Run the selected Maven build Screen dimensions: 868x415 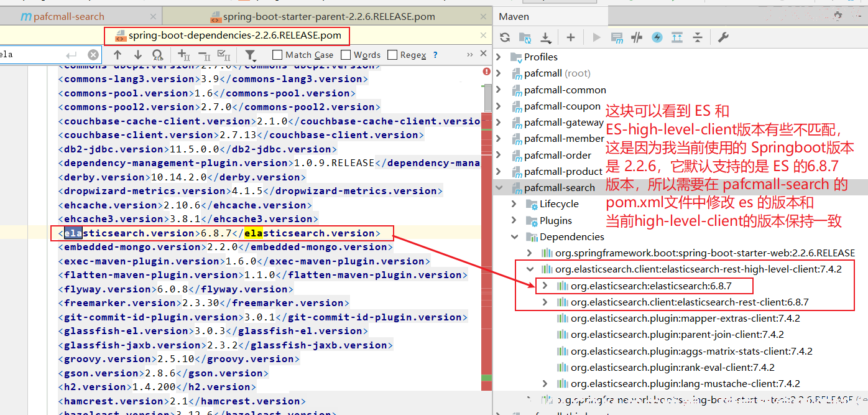click(x=596, y=37)
